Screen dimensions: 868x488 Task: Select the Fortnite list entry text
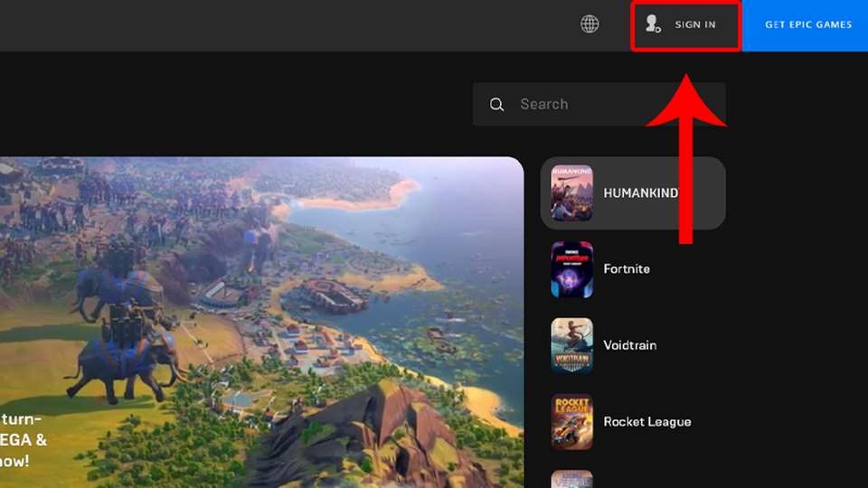click(627, 269)
